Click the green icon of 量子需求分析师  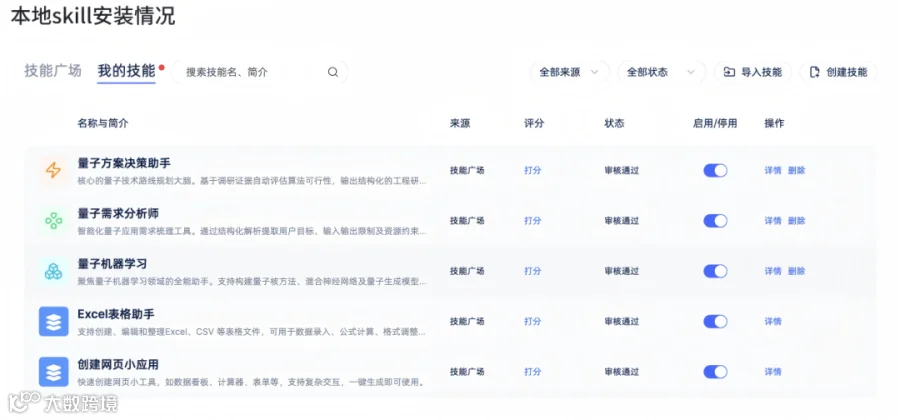pyautogui.click(x=53, y=221)
